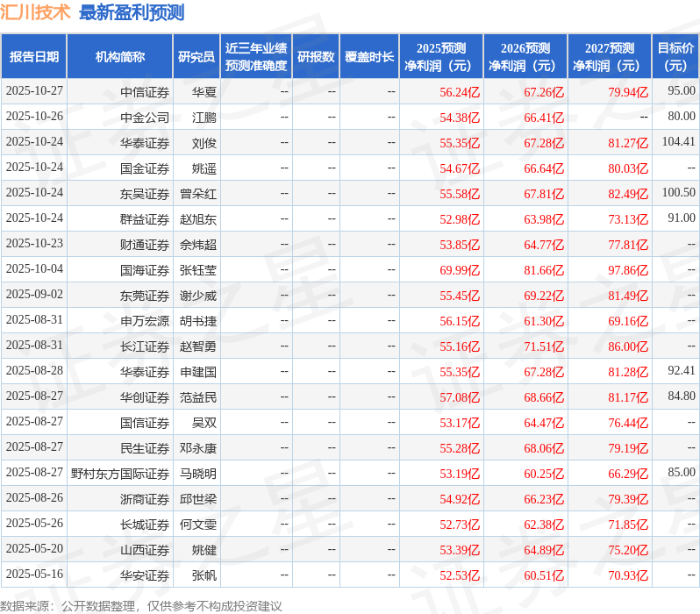
Task: Click the value 81.27亿
Action: (628, 143)
